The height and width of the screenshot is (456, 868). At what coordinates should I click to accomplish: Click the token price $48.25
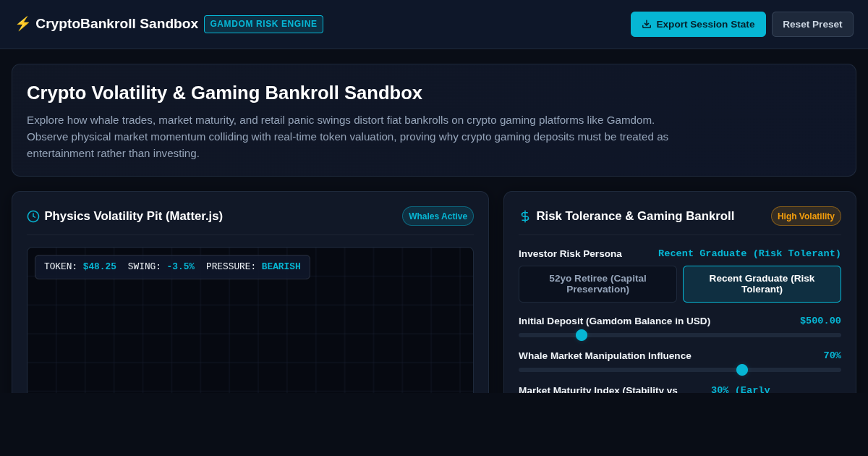99,267
